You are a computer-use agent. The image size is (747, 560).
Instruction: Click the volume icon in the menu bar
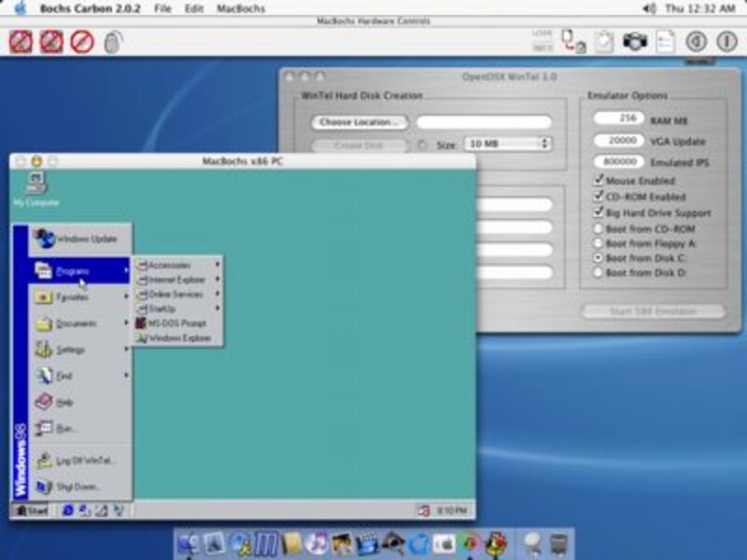coord(649,8)
